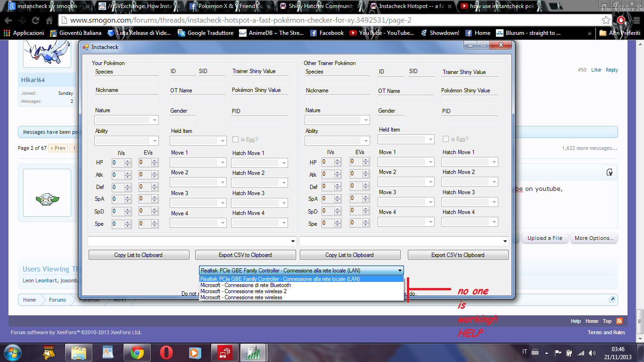Switch to the '/r/SVExchange' browser tab
Screen dimensions: 644x362
[x=137, y=6]
